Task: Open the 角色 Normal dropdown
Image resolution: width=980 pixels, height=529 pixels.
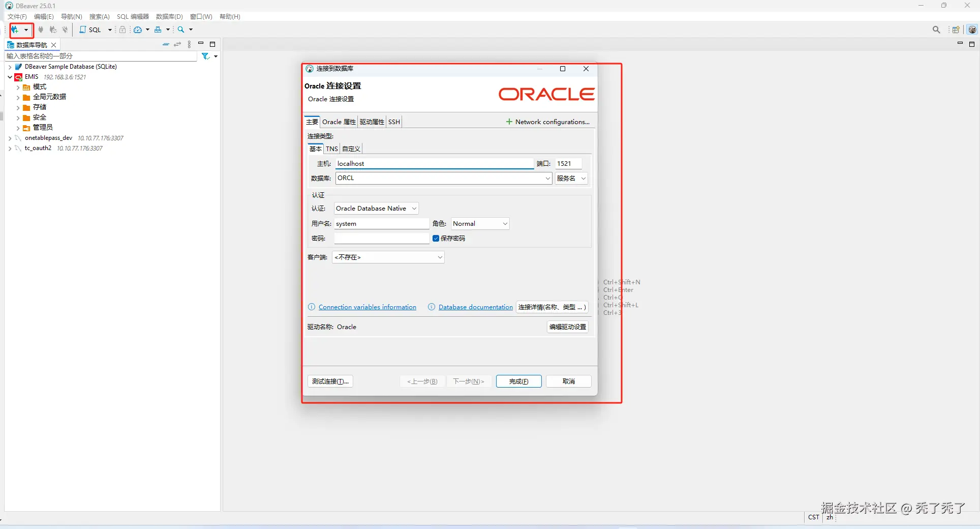Action: 480,224
